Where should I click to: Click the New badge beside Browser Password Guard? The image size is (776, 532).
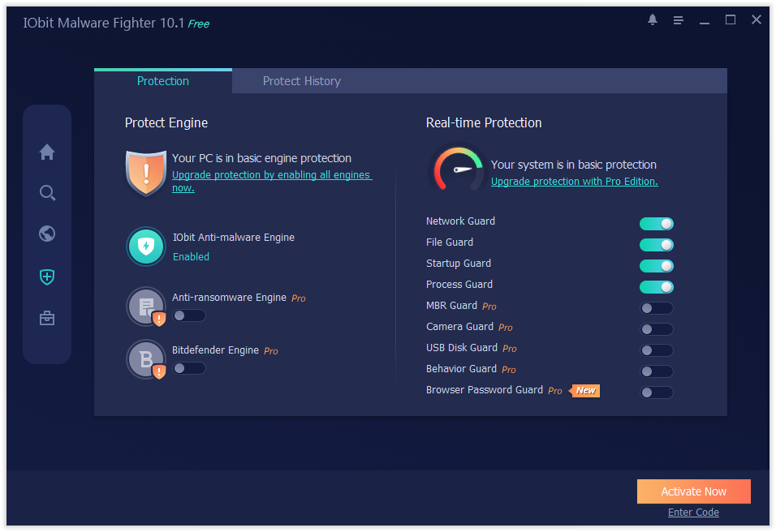[x=585, y=390]
